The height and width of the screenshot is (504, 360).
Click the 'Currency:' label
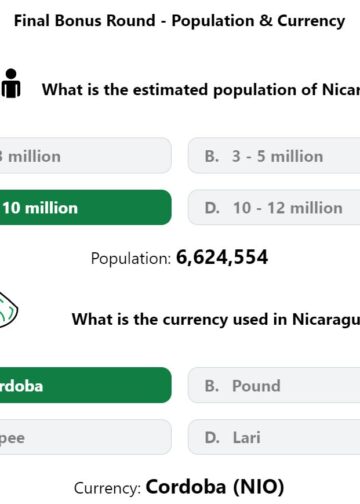coord(108,488)
